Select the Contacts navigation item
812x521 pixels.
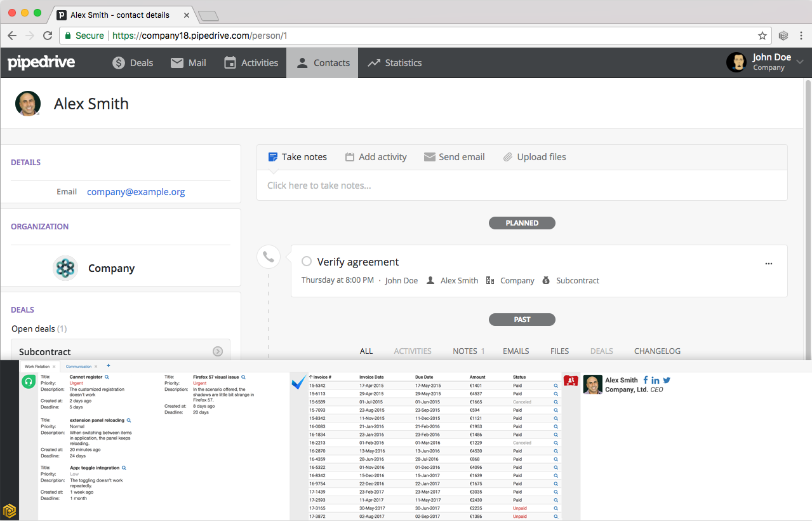tap(323, 63)
